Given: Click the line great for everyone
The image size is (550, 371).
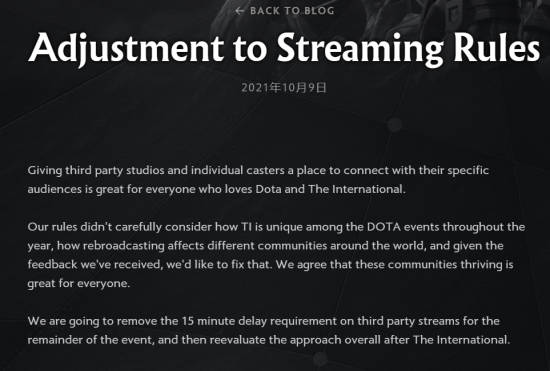Looking at the screenshot, I should [x=79, y=283].
